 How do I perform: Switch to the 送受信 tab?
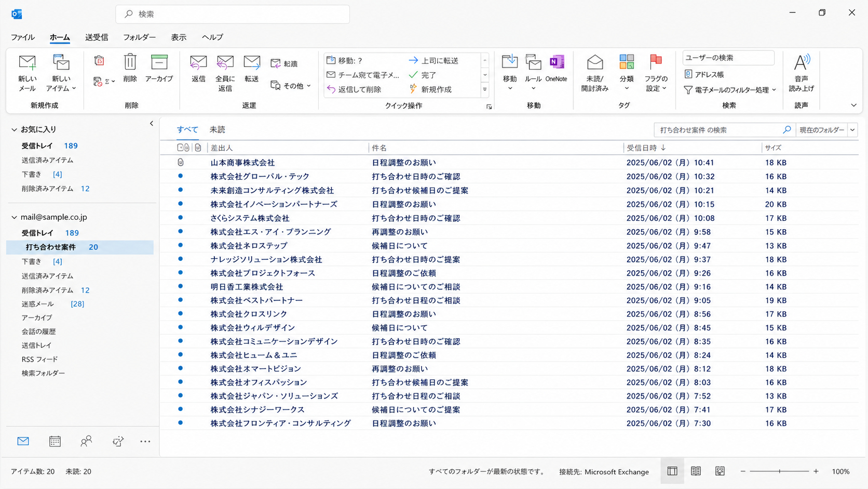click(97, 37)
